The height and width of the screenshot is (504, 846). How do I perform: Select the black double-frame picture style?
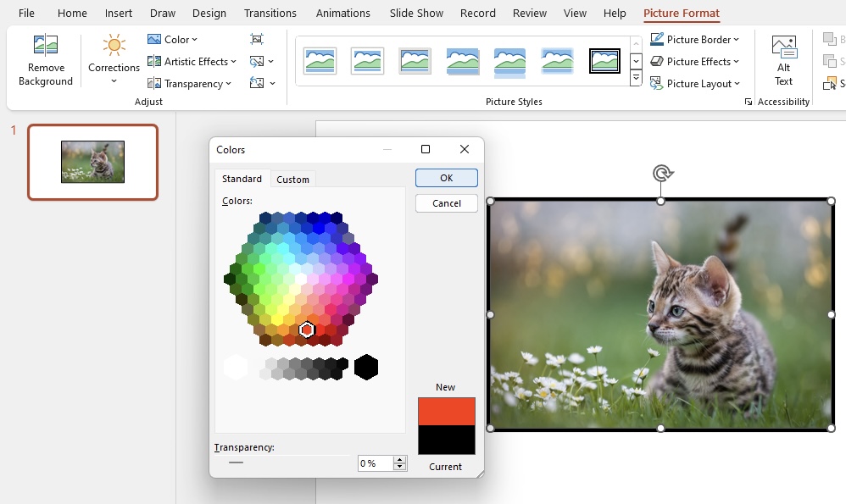604,61
